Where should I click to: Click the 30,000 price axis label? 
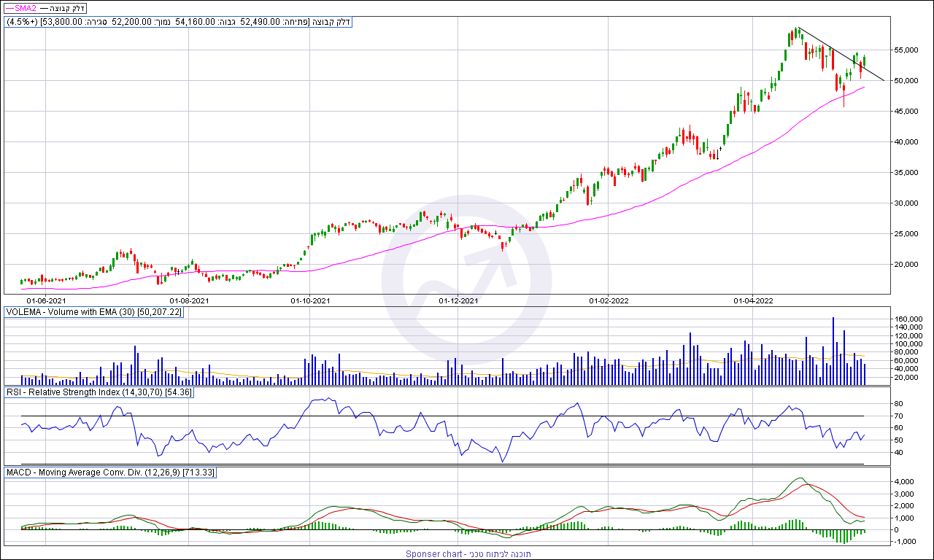tap(907, 203)
